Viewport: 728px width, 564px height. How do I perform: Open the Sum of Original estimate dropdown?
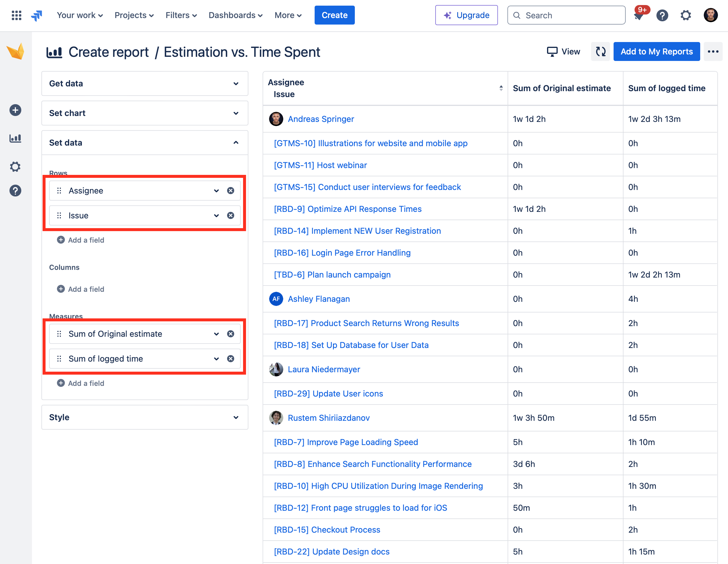coord(216,334)
